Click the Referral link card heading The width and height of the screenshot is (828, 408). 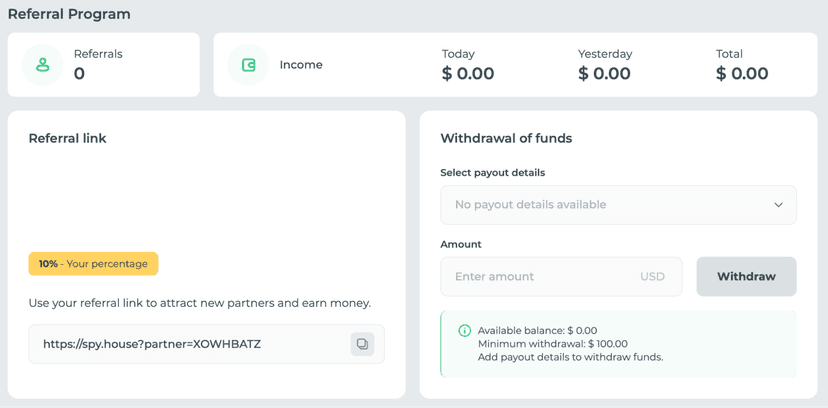click(68, 139)
